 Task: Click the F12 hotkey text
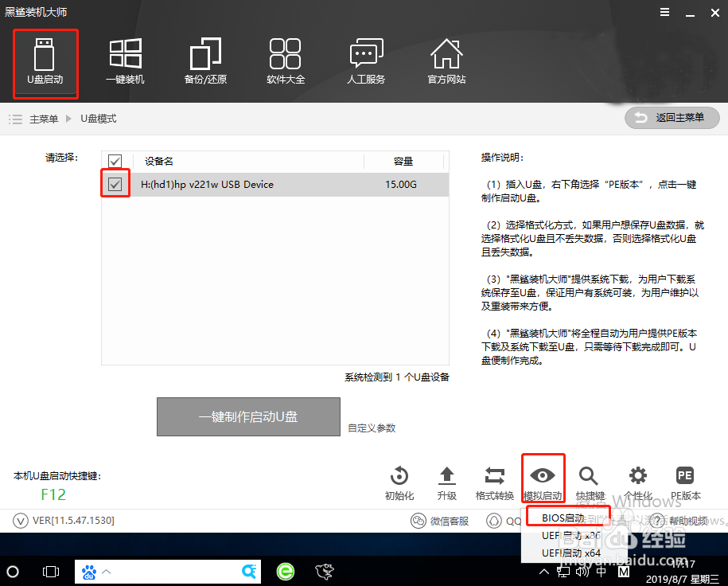point(53,494)
